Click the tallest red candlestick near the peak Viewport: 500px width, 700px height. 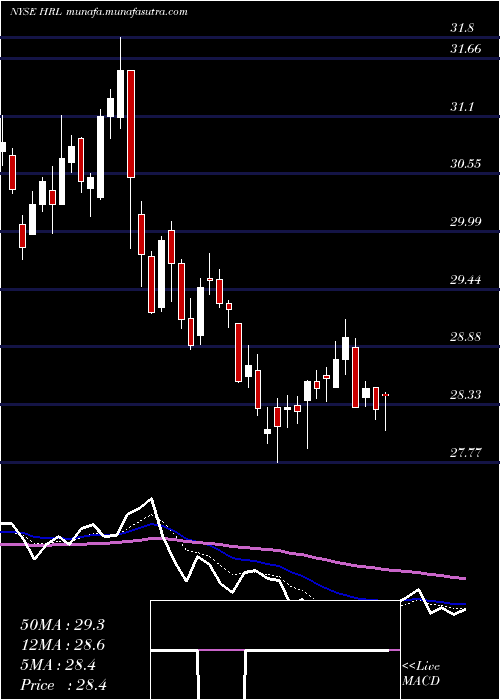pos(131,124)
